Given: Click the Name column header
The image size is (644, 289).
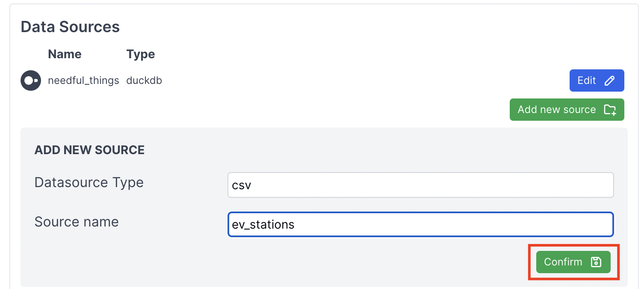Looking at the screenshot, I should (x=65, y=54).
